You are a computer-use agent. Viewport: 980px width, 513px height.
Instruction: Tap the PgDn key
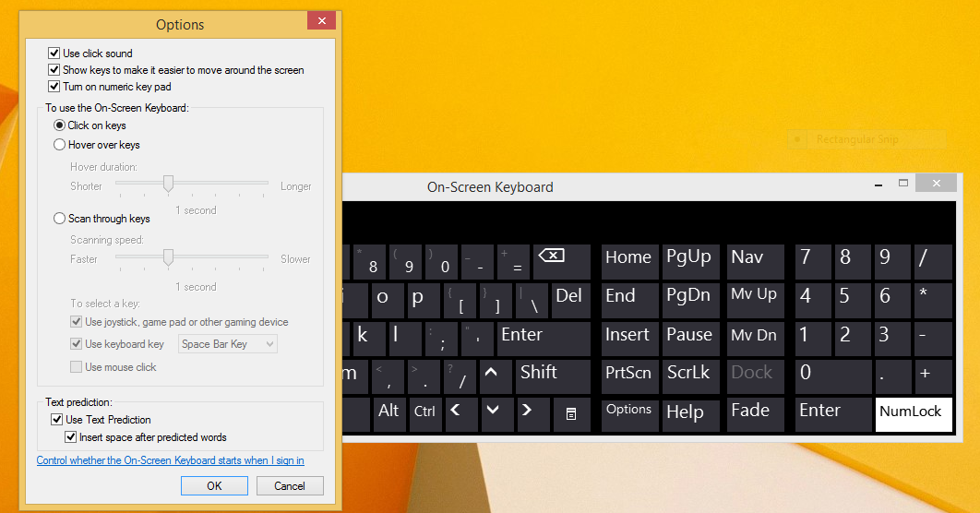[x=690, y=301]
